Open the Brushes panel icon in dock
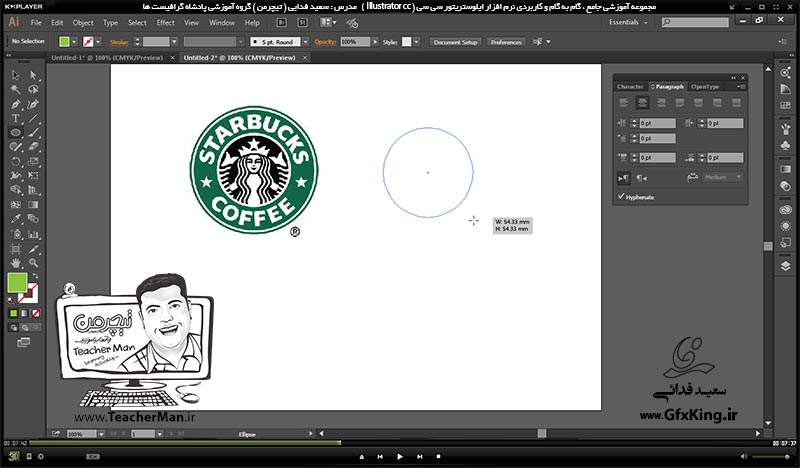Viewport: 800px width, 468px height. 785,129
